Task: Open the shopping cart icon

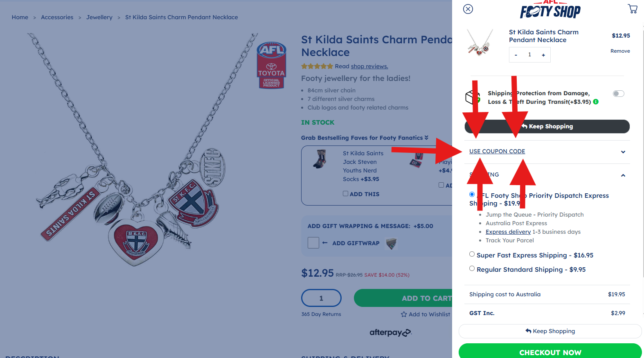Action: pyautogui.click(x=633, y=9)
